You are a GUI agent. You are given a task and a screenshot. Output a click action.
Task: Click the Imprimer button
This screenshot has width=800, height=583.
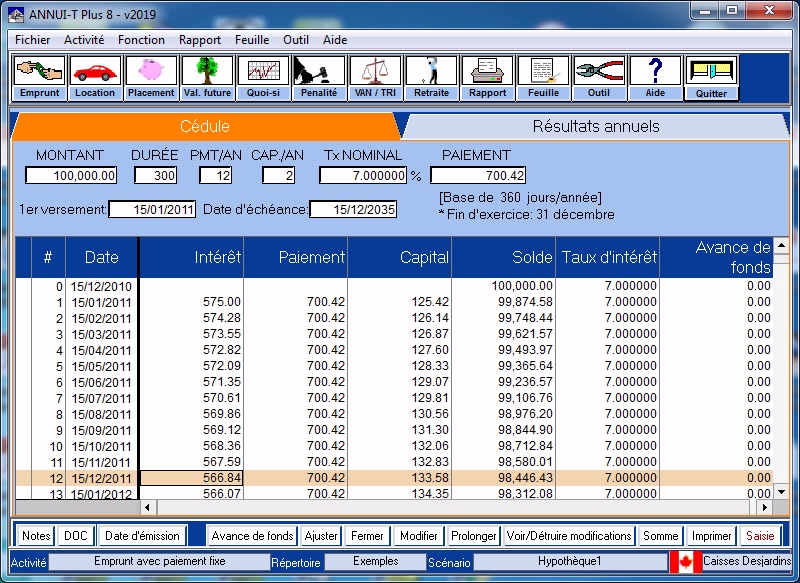click(x=711, y=536)
